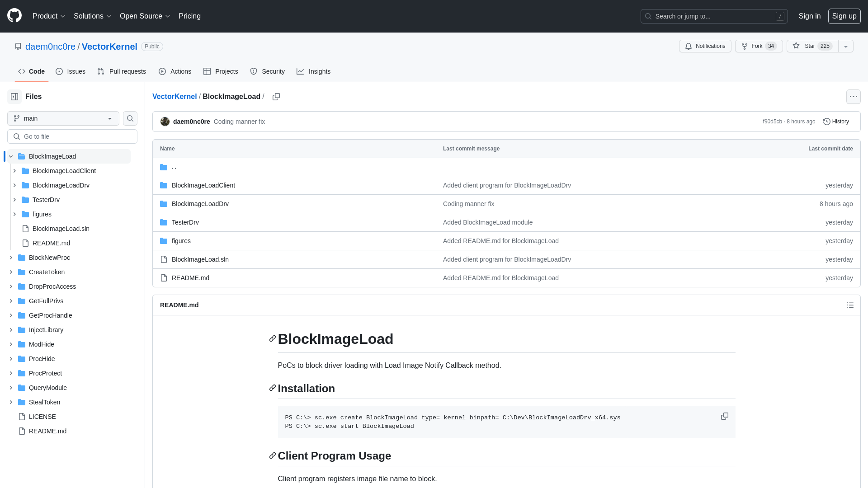Open the star lists dropdown arrow
Image resolution: width=868 pixels, height=488 pixels.
(846, 46)
